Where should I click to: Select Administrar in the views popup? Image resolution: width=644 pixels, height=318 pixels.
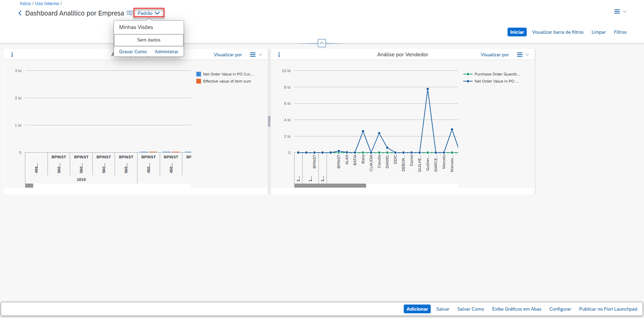click(166, 52)
